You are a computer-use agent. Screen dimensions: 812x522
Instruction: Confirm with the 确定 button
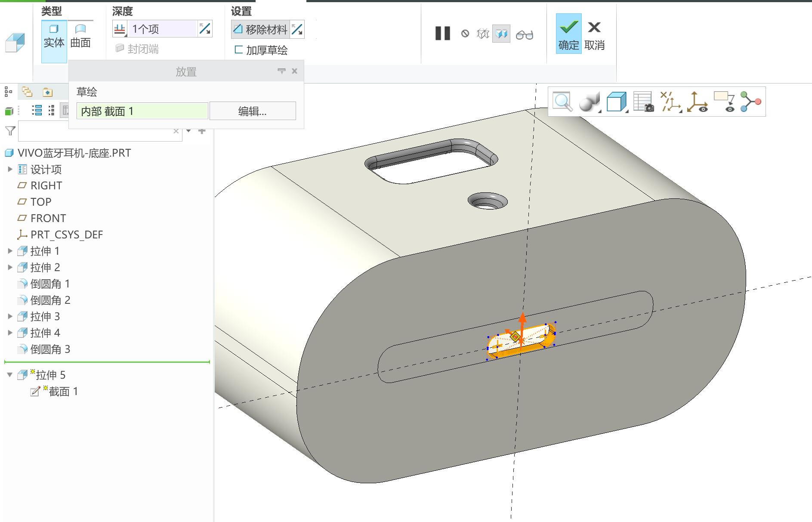click(x=568, y=34)
